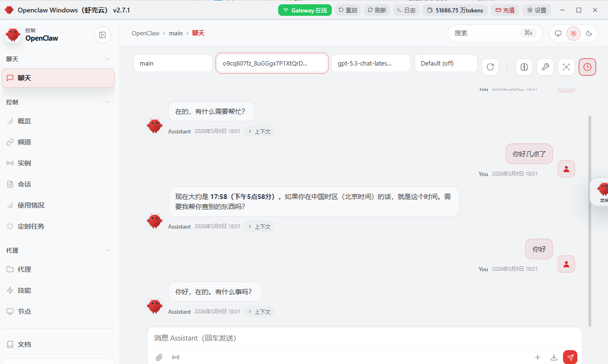Open 定时任务 scheduled tasks in sidebar
The width and height of the screenshot is (608, 364).
[58, 226]
